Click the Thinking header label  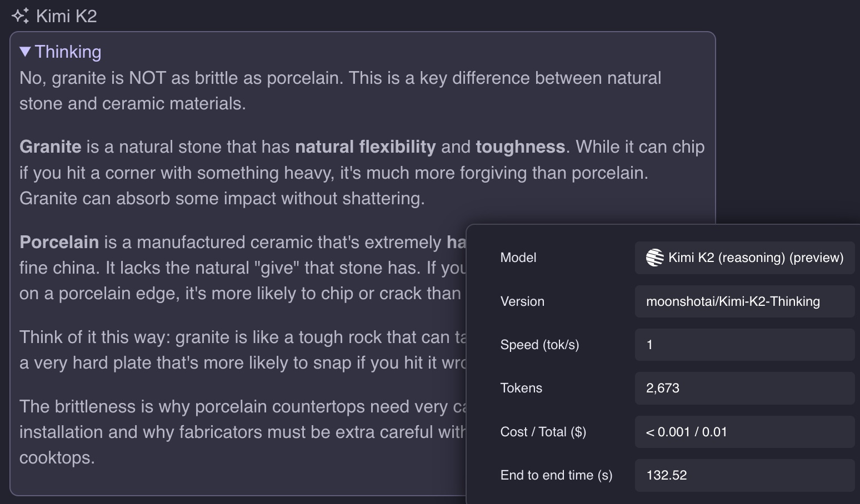68,52
